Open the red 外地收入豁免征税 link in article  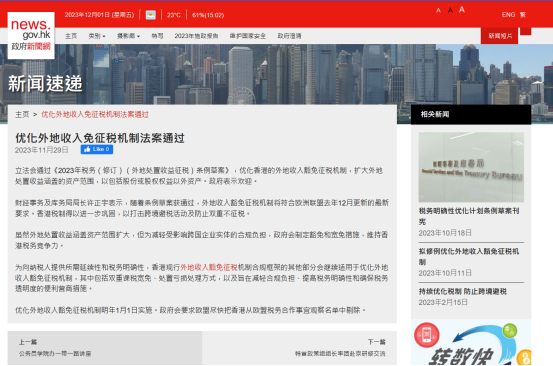(209, 267)
